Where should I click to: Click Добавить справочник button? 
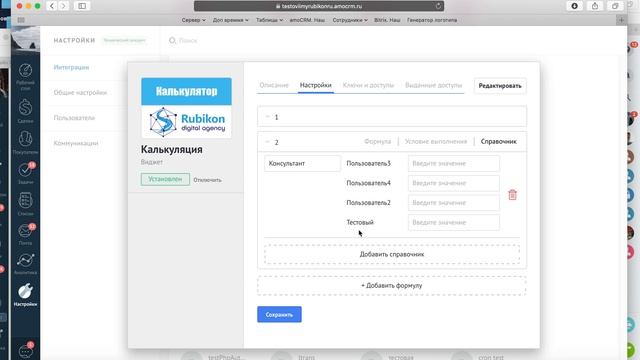click(392, 254)
